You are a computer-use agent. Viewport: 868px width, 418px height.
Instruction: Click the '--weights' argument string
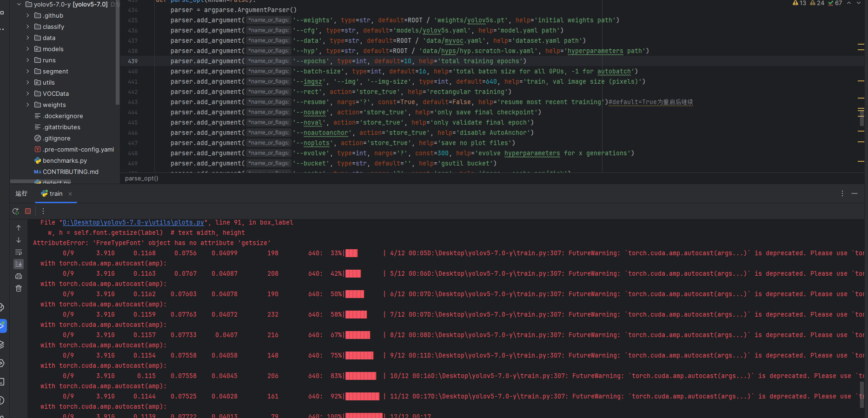click(x=313, y=20)
